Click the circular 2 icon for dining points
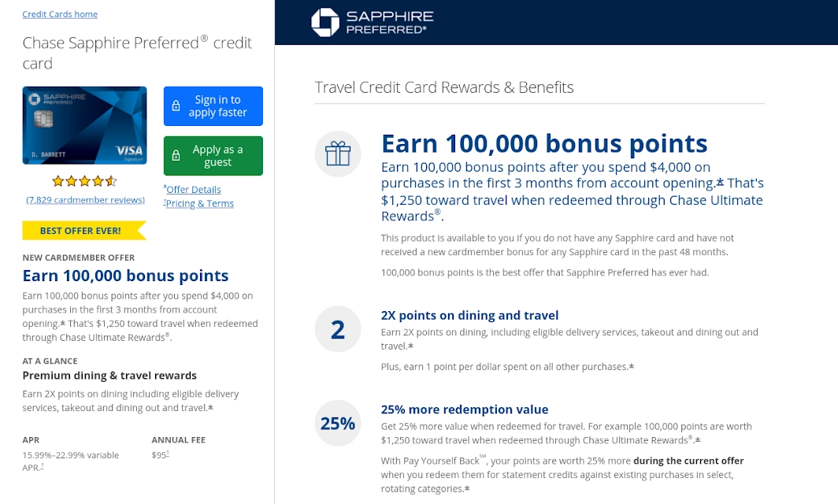This screenshot has height=504, width=838. pos(338,329)
